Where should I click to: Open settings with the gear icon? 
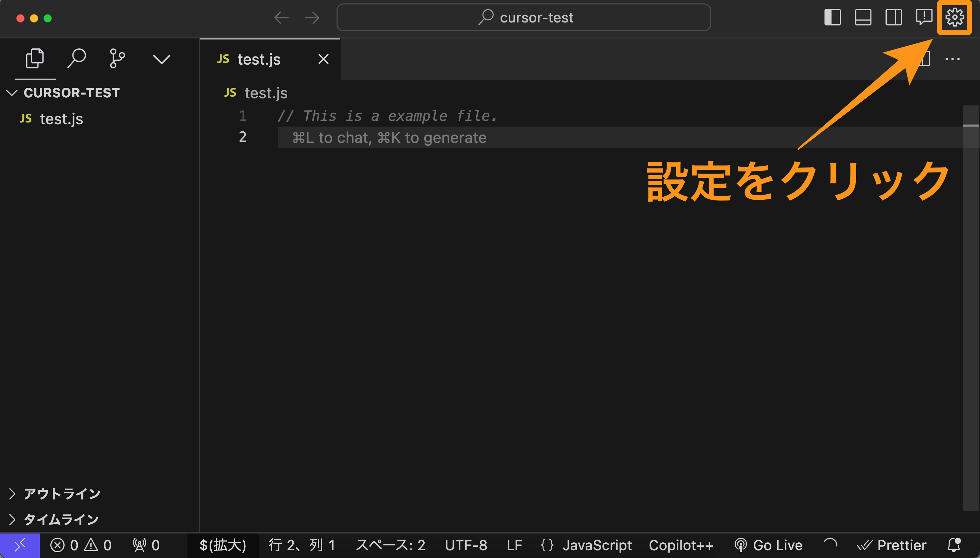tap(954, 17)
